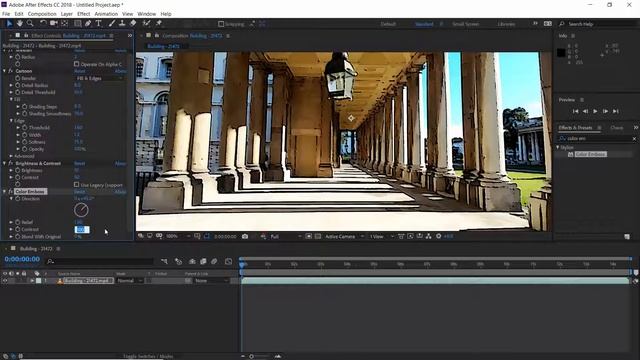This screenshot has height=360, width=640.
Task: Enable the timeline motion blur icon
Action: [214, 261]
